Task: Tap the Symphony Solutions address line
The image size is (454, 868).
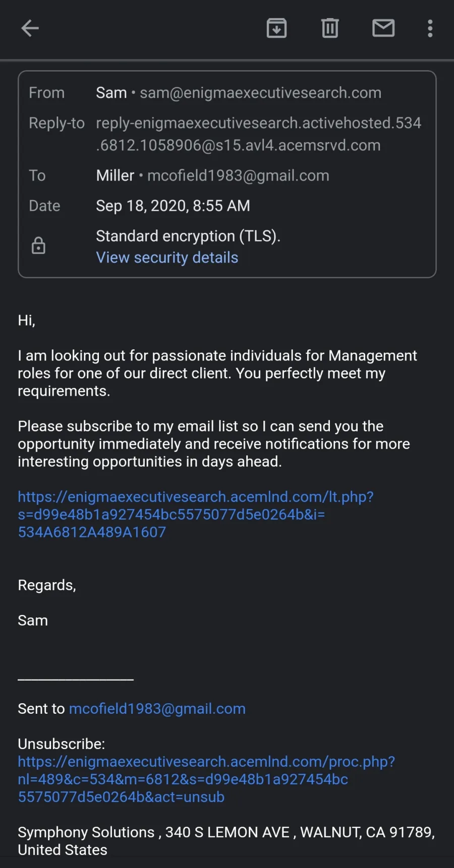Action: pyautogui.click(x=226, y=841)
